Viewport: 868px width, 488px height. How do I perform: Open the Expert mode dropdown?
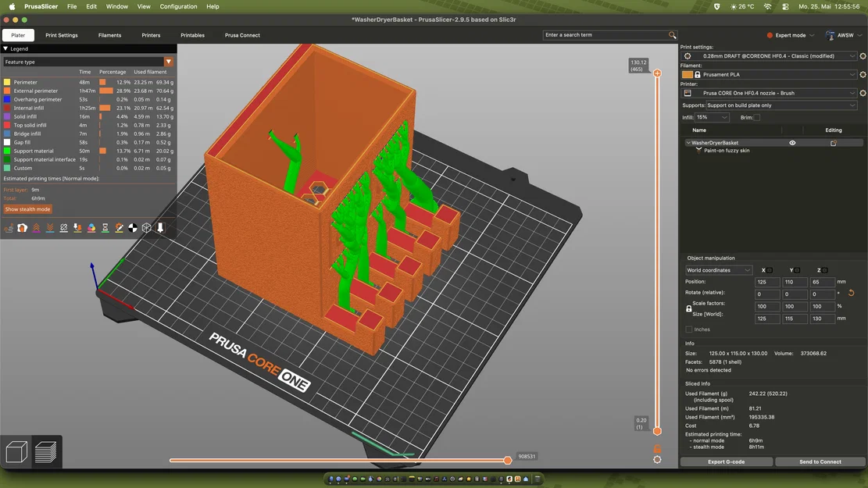(791, 35)
